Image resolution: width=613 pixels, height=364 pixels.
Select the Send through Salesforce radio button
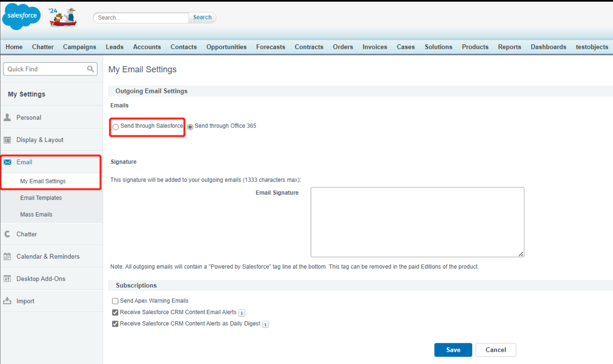[115, 127]
